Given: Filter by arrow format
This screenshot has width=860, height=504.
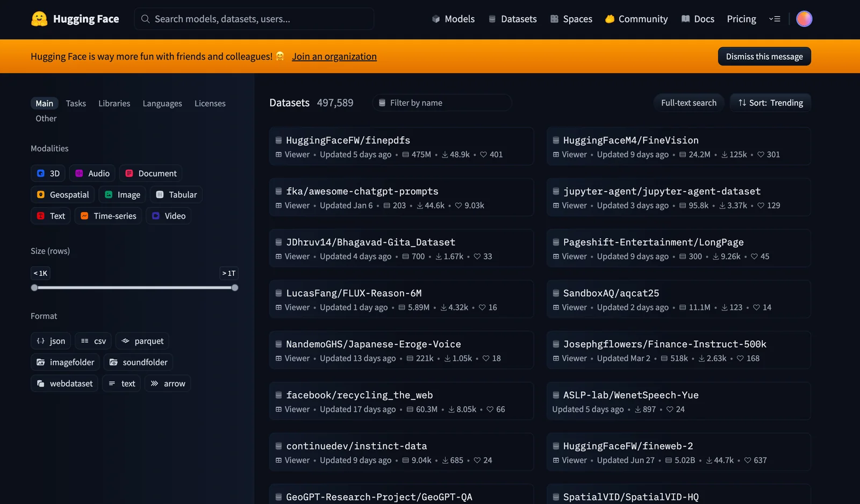Looking at the screenshot, I should pos(168,384).
